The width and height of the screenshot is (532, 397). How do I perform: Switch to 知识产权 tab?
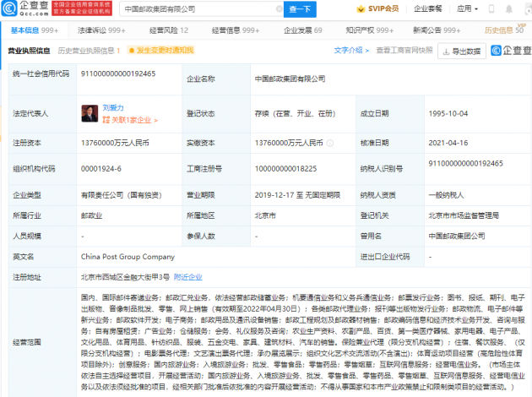tap(370, 30)
